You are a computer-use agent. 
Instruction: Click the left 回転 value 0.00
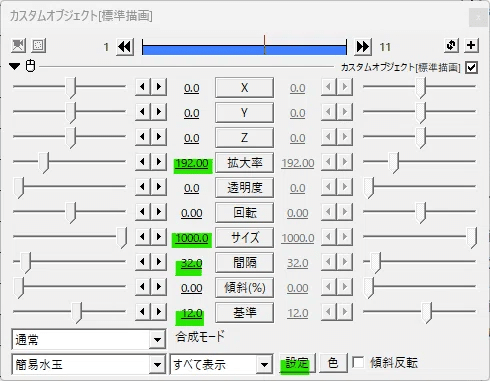pyautogui.click(x=192, y=213)
